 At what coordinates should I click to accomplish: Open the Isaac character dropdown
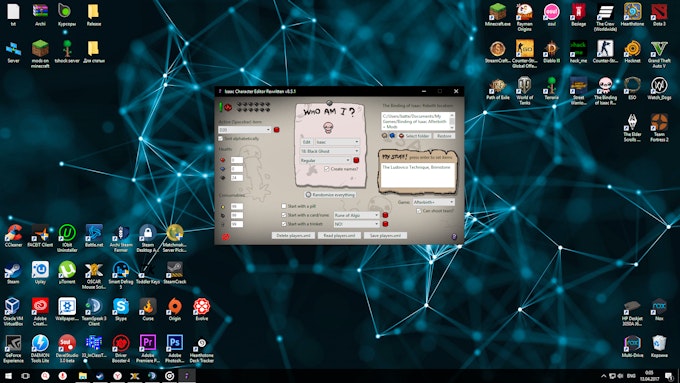coord(337,142)
